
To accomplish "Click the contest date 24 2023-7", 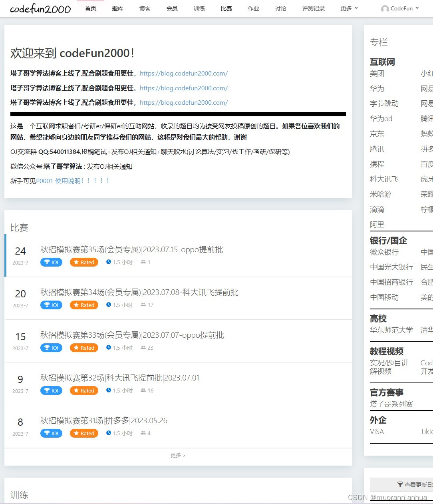I will coord(20,256).
